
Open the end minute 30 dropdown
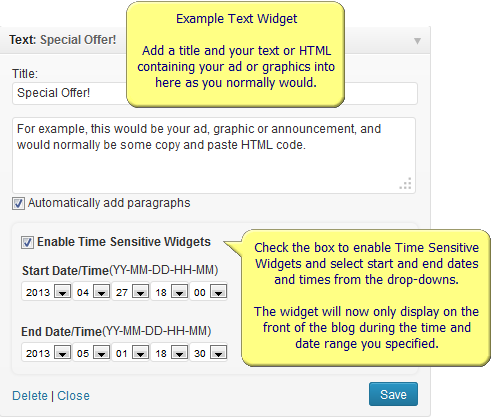[x=209, y=353]
